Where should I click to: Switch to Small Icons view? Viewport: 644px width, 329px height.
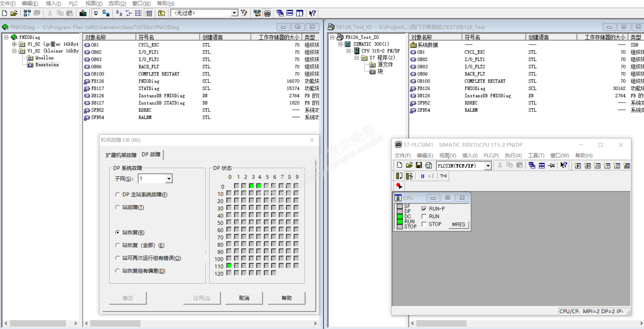(129, 13)
